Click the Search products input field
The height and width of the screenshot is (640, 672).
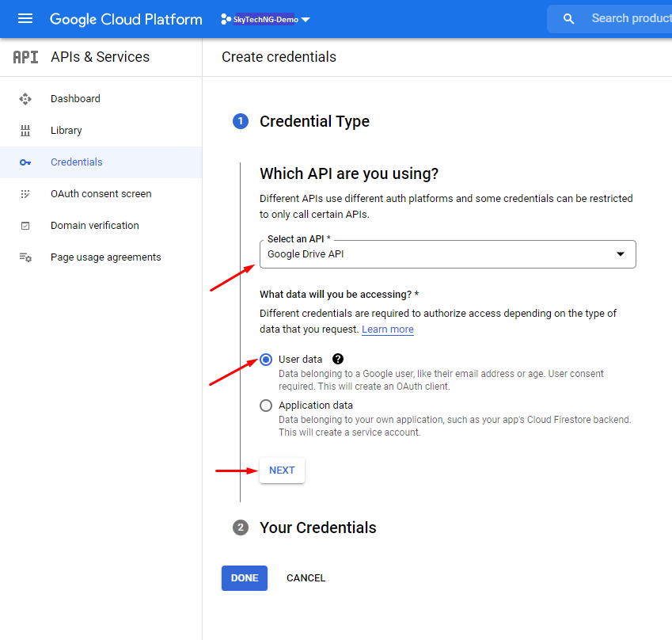pos(629,19)
